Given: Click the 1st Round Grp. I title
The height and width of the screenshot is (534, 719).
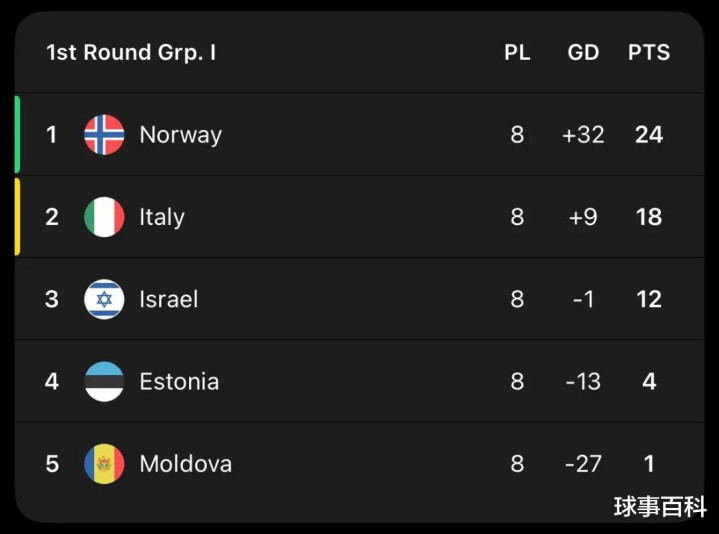Looking at the screenshot, I should click(x=130, y=53).
